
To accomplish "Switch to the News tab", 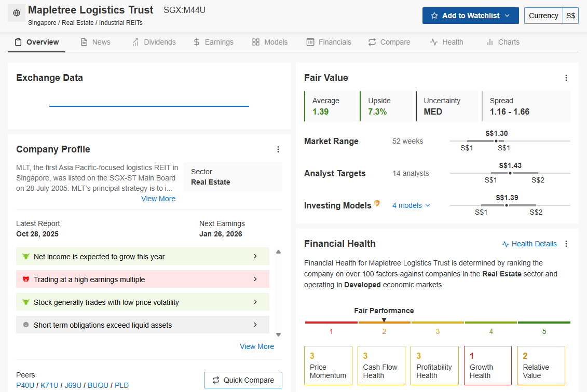I will [x=95, y=43].
